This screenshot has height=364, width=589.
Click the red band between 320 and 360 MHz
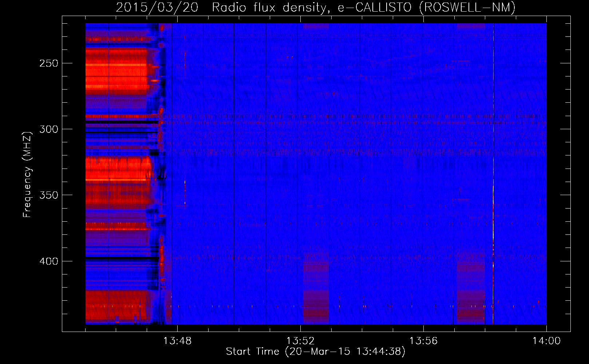click(118, 182)
